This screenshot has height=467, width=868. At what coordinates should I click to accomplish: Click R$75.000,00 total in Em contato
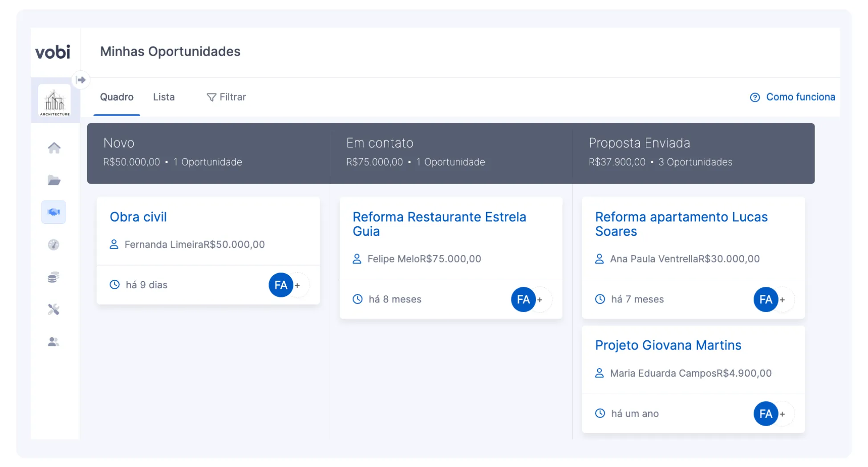[374, 162]
